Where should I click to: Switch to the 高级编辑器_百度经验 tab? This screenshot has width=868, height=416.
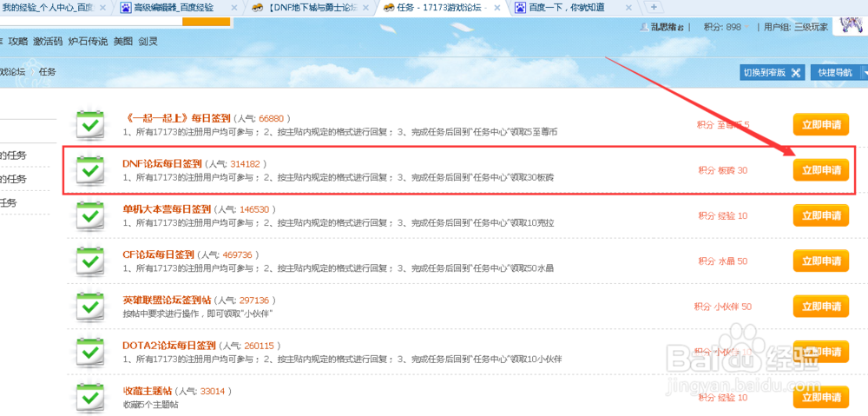point(178,8)
